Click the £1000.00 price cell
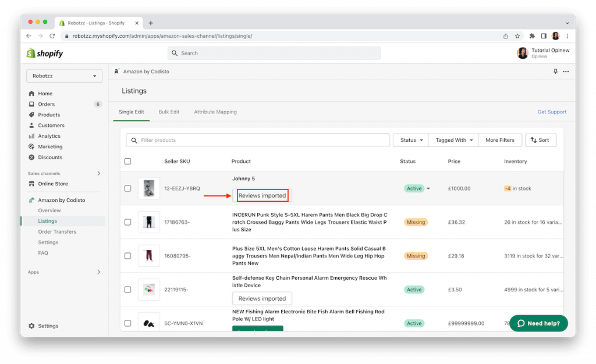This screenshot has width=596, height=364. pos(459,188)
